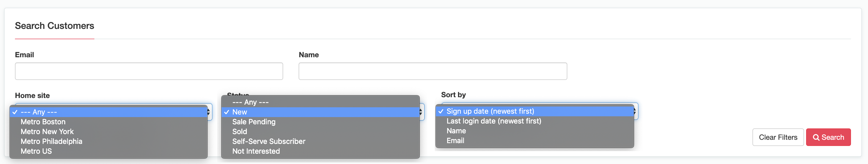The width and height of the screenshot is (868, 164).
Task: Click the magnifier icon on Search button
Action: click(x=816, y=137)
